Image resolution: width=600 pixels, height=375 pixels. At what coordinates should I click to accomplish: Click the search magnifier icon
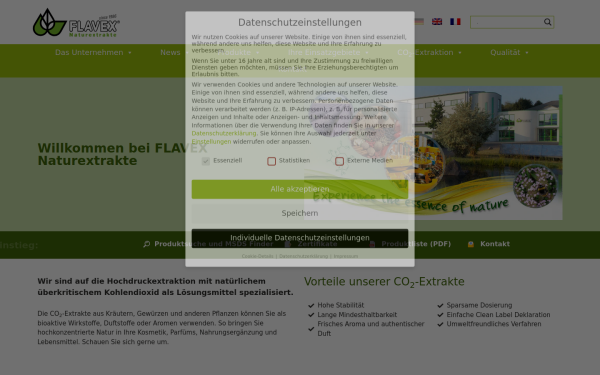pos(548,22)
